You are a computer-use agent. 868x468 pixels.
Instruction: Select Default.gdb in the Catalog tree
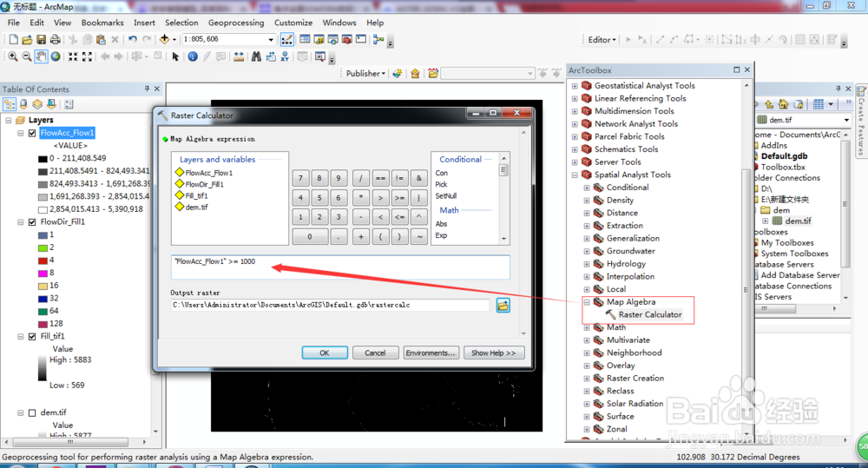click(783, 156)
